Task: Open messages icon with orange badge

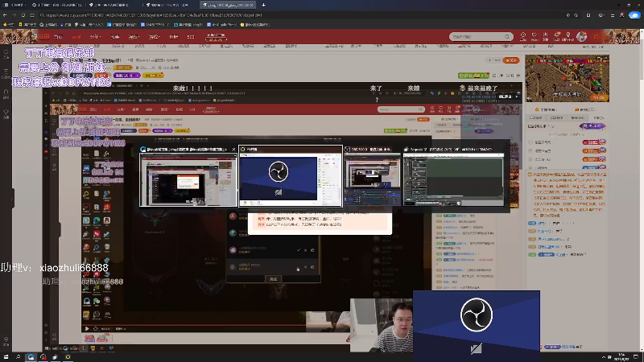Action: coord(557,36)
